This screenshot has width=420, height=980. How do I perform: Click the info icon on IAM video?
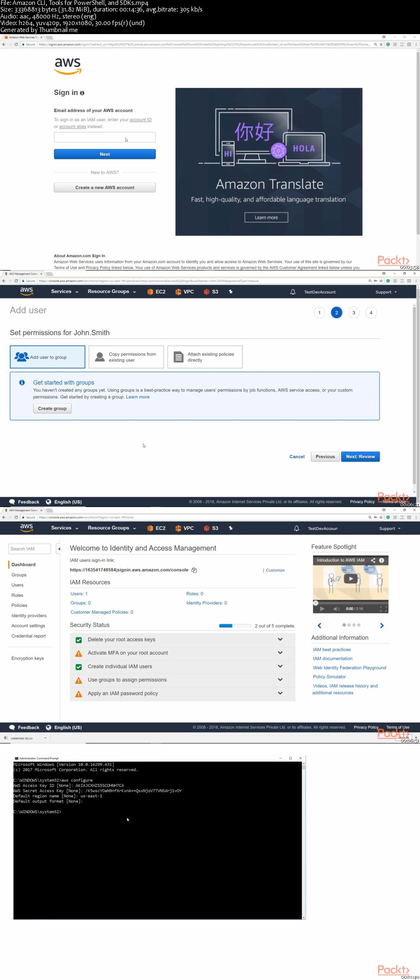[x=381, y=560]
